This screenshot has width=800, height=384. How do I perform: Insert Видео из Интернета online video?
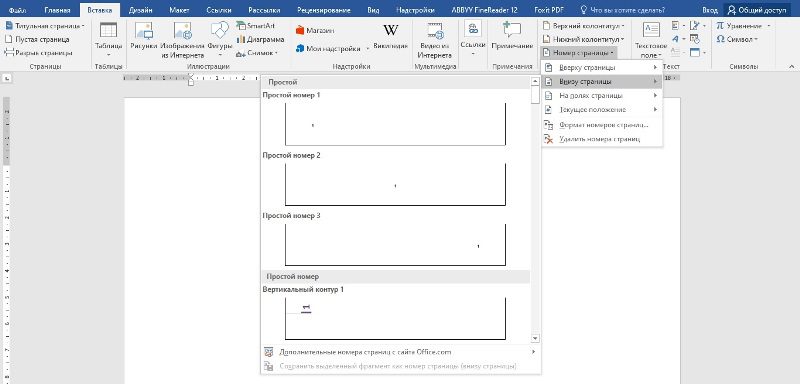point(435,40)
